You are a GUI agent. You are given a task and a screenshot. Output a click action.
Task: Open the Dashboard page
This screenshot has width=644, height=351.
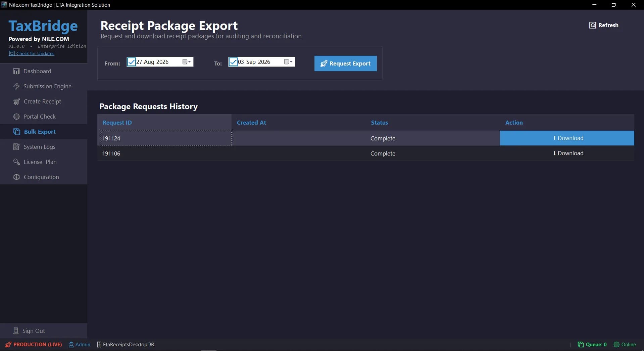pos(44,71)
